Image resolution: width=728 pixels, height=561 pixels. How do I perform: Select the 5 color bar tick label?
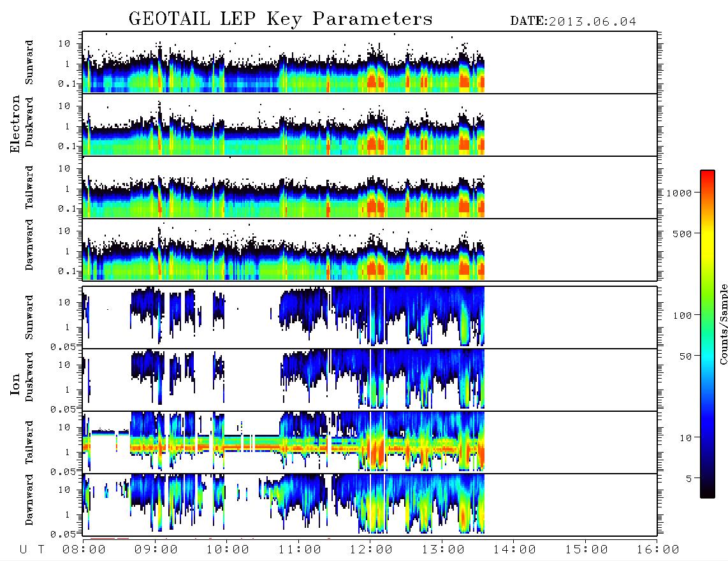click(689, 479)
